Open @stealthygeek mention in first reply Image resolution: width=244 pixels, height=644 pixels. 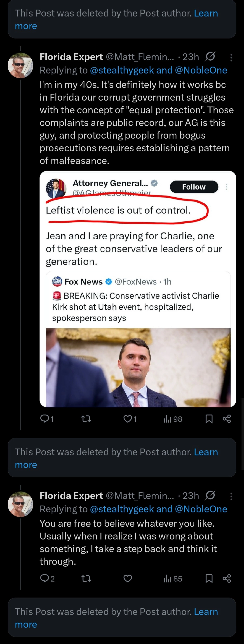tap(122, 70)
